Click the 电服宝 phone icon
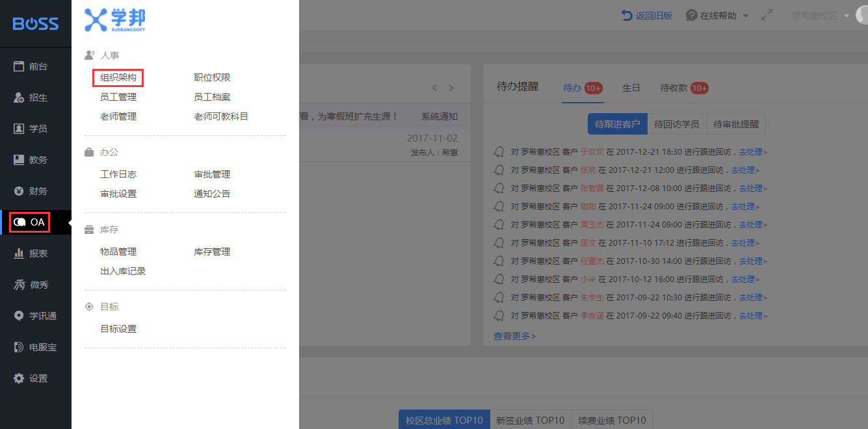Viewport: 868px width, 429px height. pos(19,347)
